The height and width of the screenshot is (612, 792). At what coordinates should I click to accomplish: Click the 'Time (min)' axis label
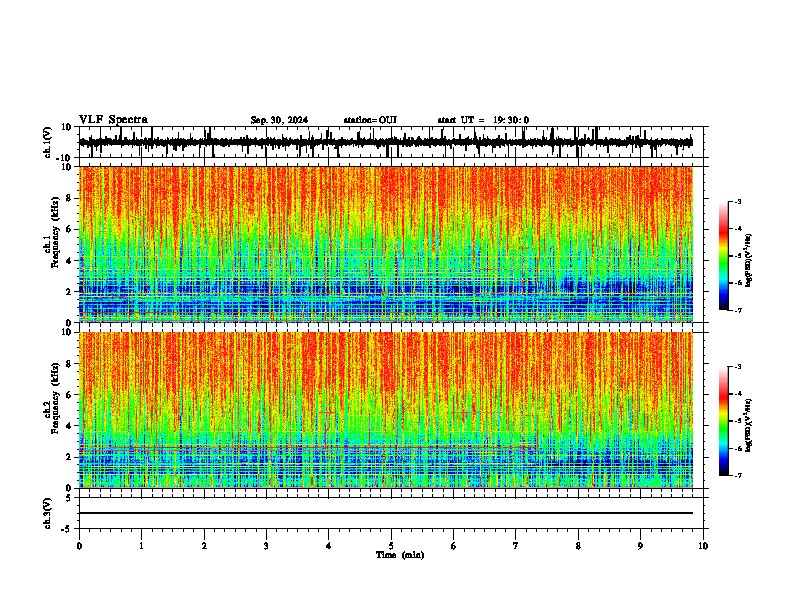coord(400,555)
